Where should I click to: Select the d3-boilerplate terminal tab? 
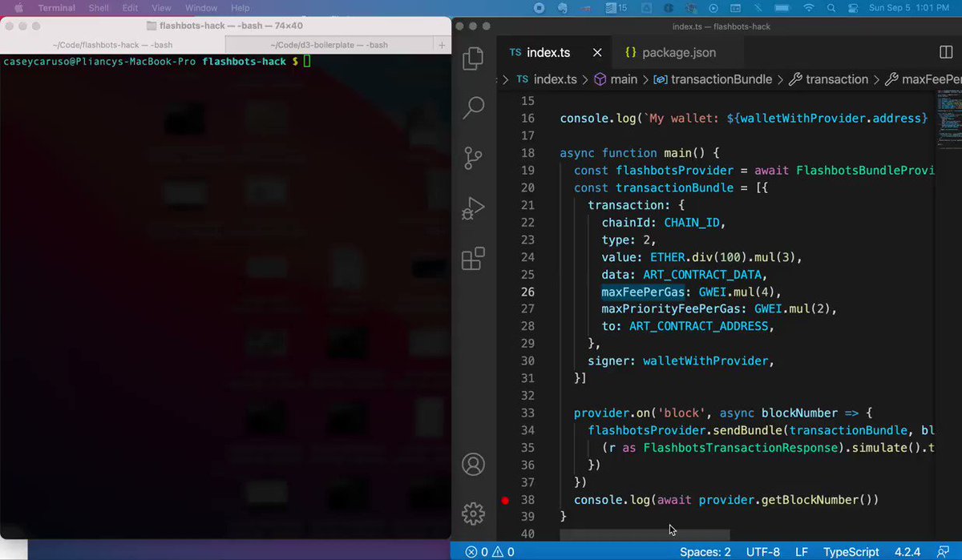pos(329,45)
